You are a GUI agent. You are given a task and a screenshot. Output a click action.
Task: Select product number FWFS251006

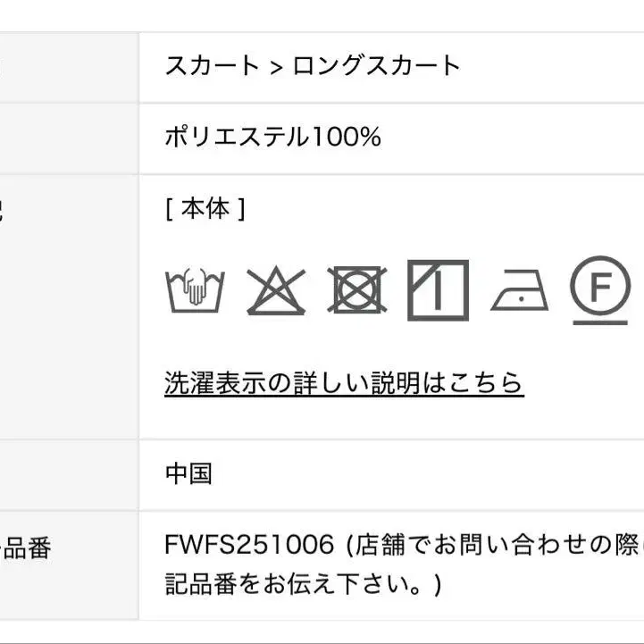coord(249,544)
